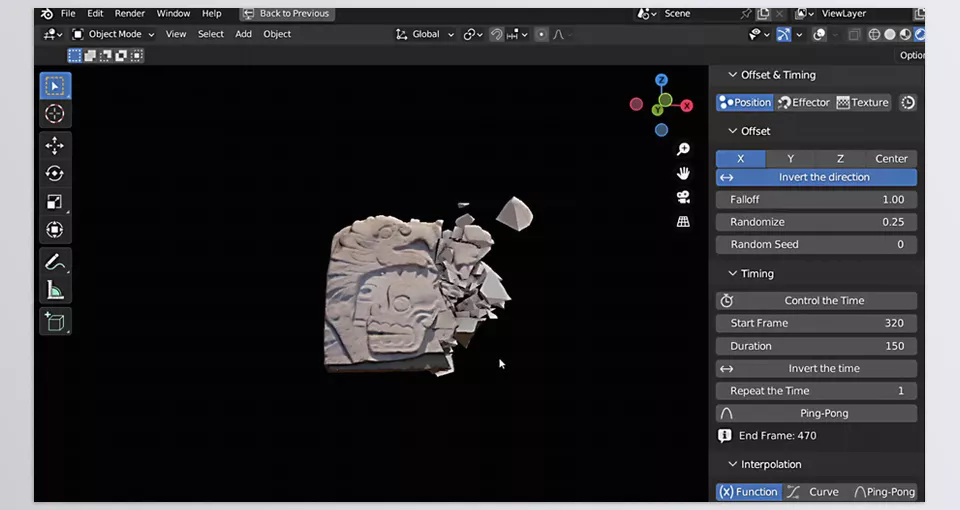Open the pivot point dropdown
The height and width of the screenshot is (510, 960).
pos(473,34)
